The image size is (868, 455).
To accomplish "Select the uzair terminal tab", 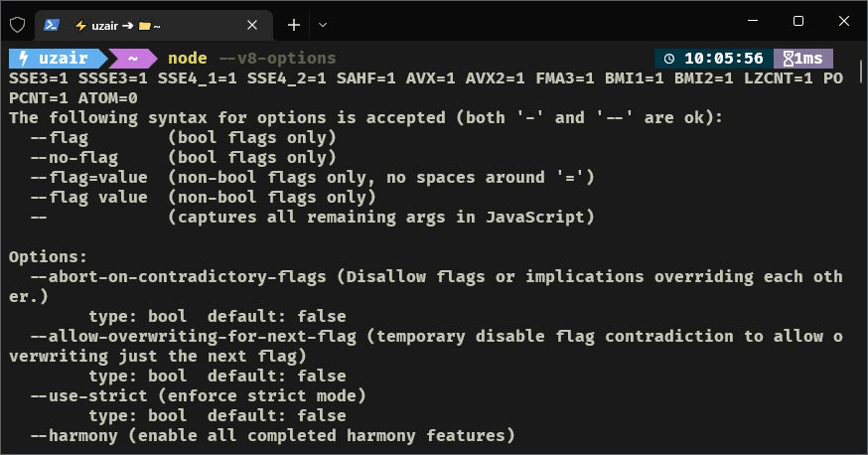I will 149,25.
